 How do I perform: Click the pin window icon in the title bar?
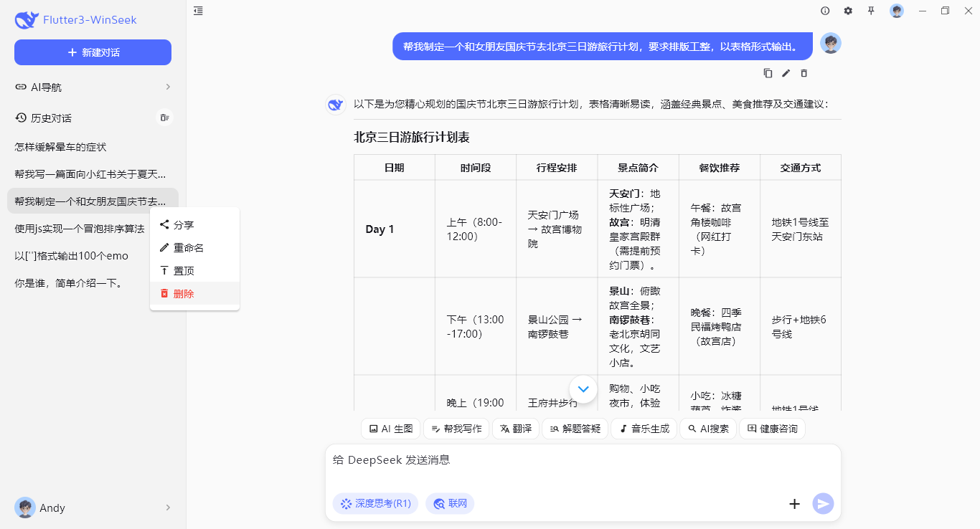(871, 11)
